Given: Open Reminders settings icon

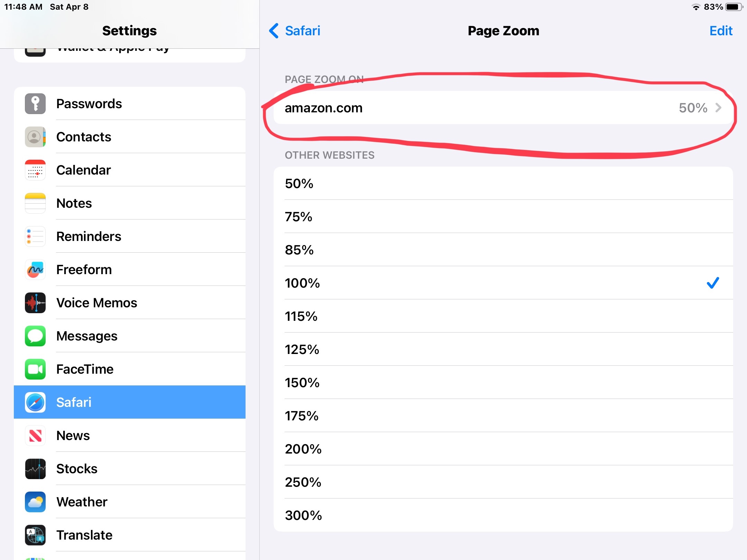Looking at the screenshot, I should 35,236.
